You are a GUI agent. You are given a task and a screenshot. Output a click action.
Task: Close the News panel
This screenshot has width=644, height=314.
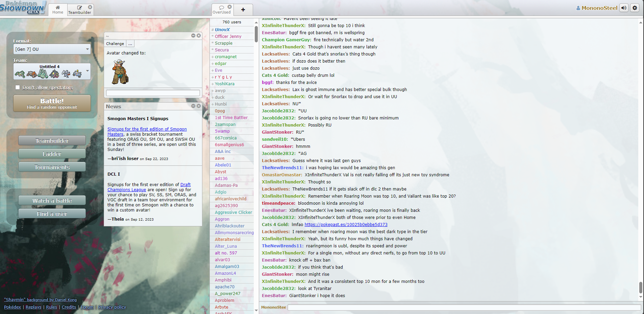[199, 106]
